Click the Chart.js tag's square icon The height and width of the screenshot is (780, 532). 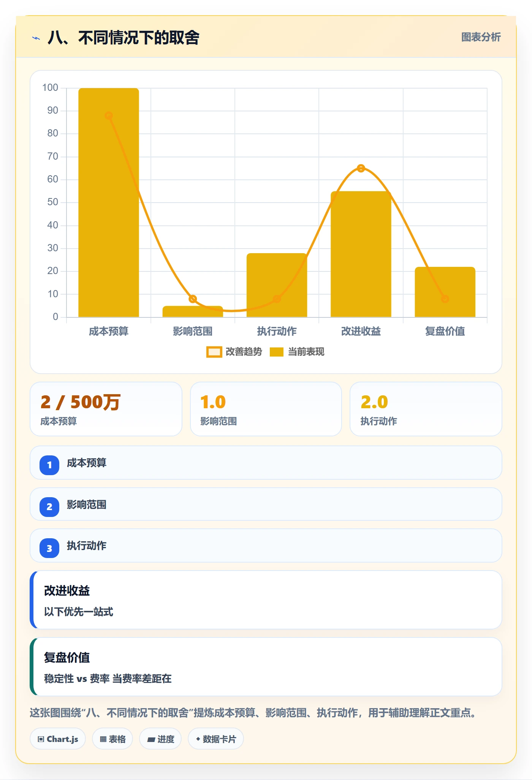click(41, 739)
